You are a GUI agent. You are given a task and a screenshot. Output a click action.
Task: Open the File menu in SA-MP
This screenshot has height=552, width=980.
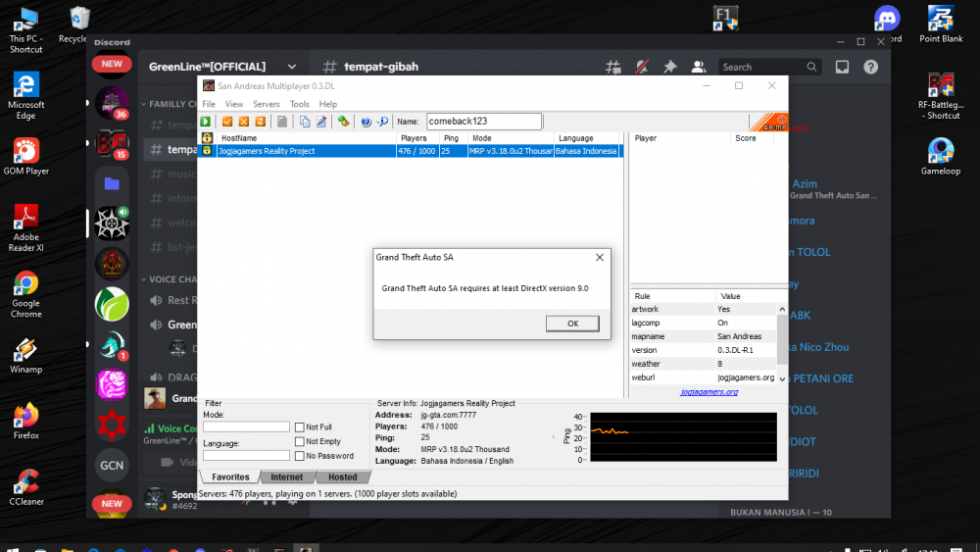click(x=209, y=104)
